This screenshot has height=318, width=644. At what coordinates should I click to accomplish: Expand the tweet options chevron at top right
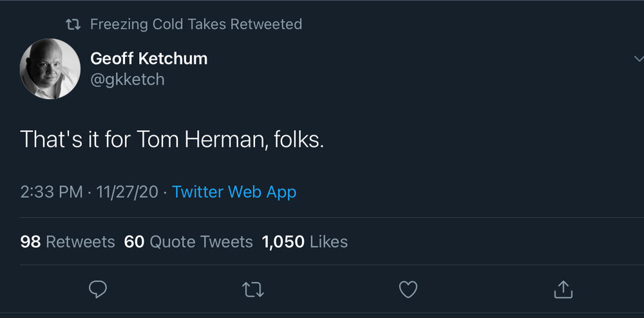click(638, 59)
